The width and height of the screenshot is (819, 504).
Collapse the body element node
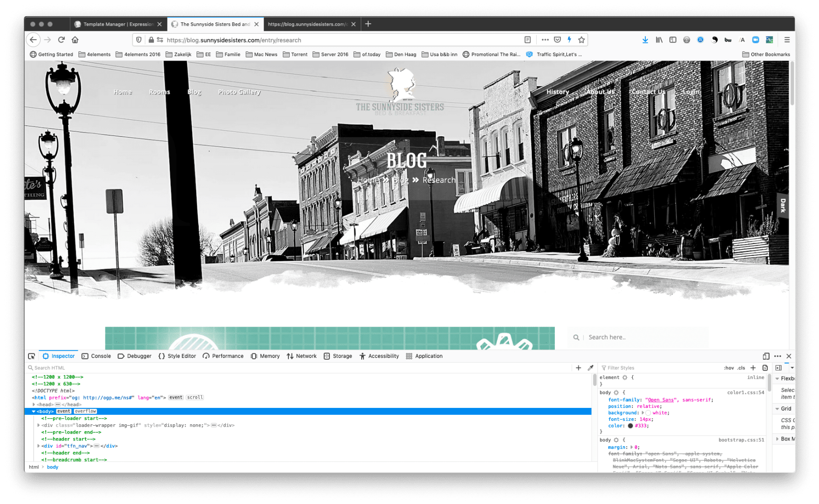point(34,411)
